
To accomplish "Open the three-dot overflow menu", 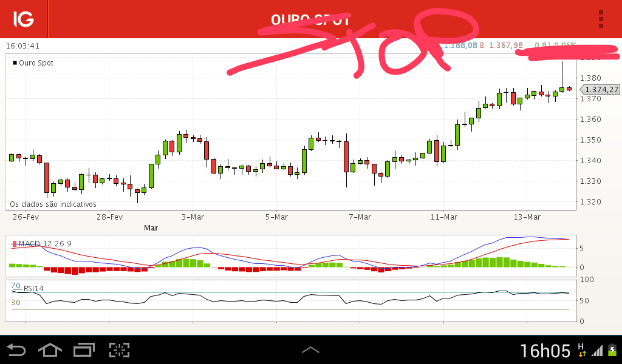I will tap(601, 19).
